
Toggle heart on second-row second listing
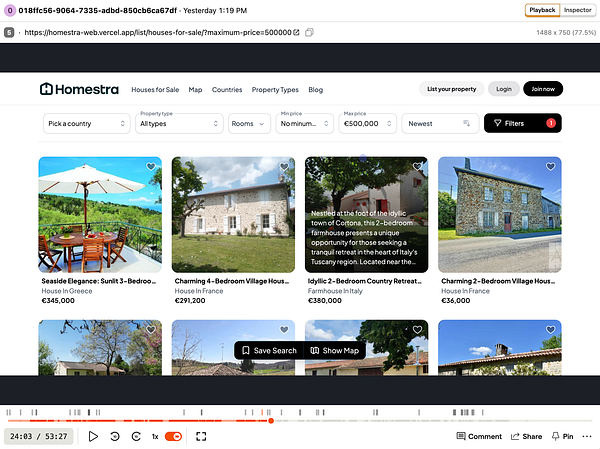click(284, 330)
